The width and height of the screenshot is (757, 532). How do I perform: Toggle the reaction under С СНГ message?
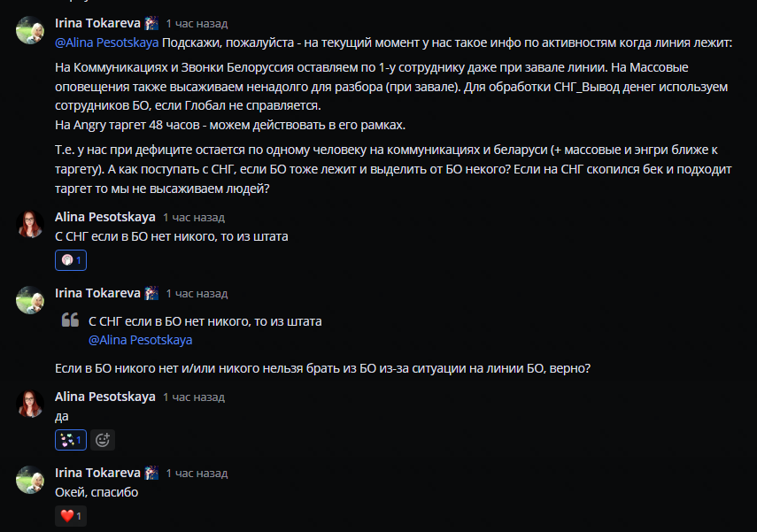coord(71,260)
